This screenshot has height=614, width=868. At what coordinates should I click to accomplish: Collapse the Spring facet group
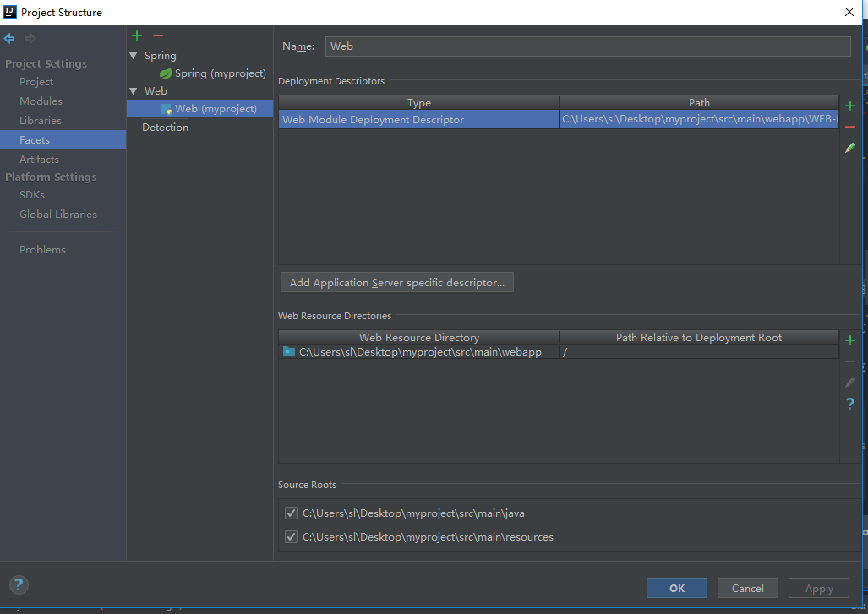point(134,55)
